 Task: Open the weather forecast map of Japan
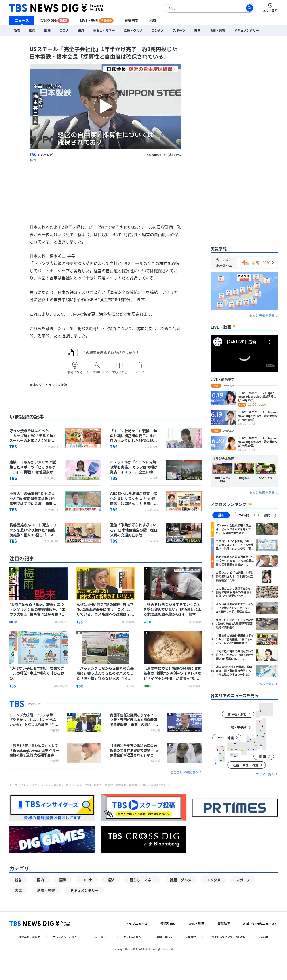point(244,291)
